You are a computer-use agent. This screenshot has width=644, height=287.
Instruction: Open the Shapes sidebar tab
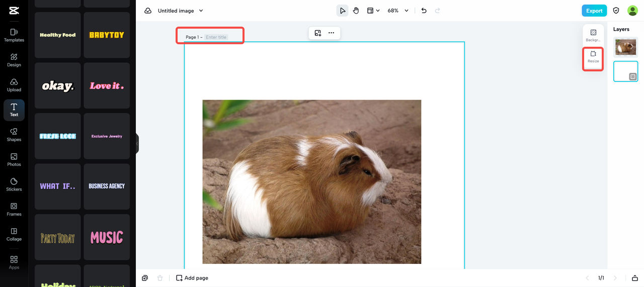[14, 135]
